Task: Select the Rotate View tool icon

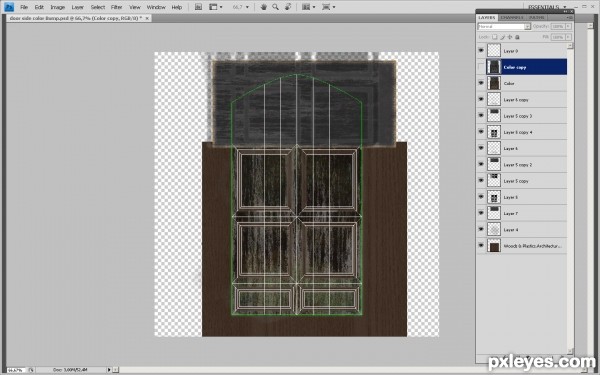Action: (288, 7)
